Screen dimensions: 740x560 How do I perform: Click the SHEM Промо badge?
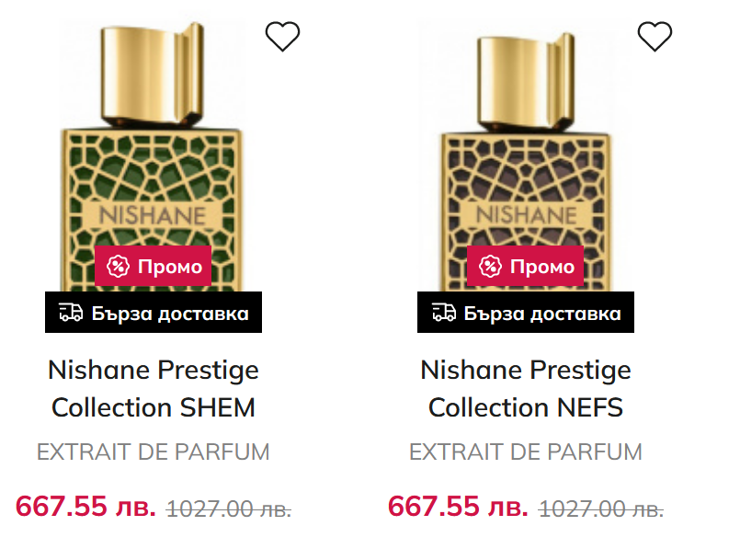(154, 267)
